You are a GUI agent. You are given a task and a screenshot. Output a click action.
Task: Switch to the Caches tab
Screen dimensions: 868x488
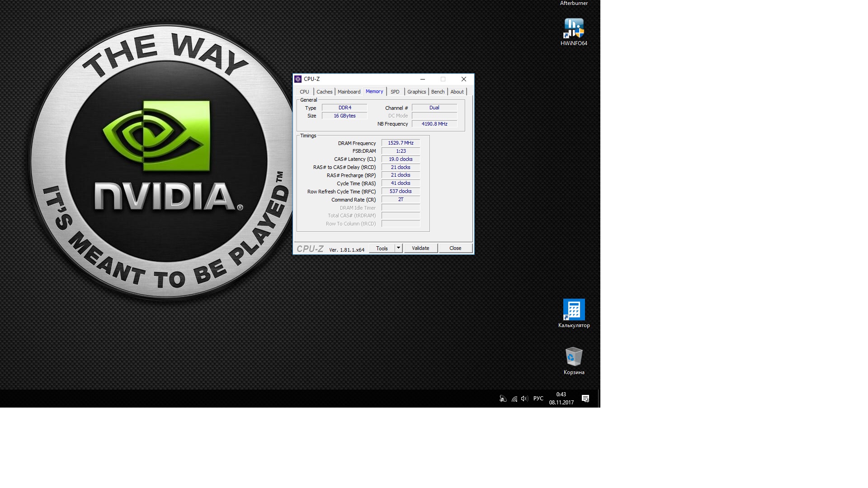(324, 92)
